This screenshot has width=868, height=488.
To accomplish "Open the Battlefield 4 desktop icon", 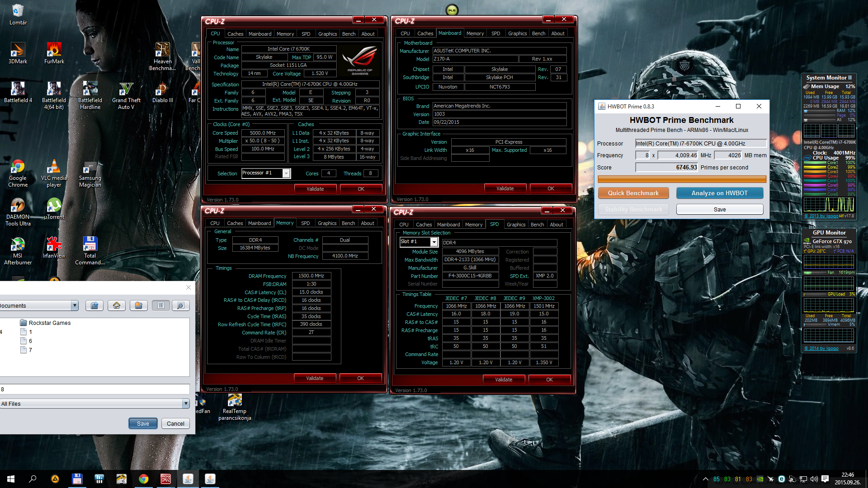I will (18, 92).
